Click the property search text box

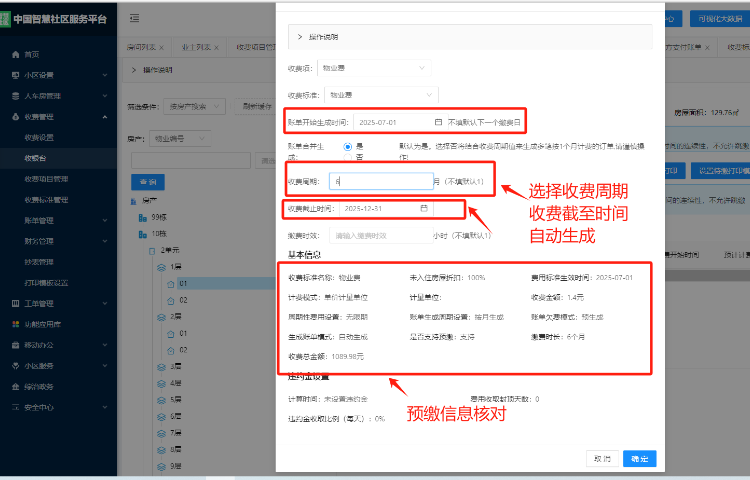(191, 161)
